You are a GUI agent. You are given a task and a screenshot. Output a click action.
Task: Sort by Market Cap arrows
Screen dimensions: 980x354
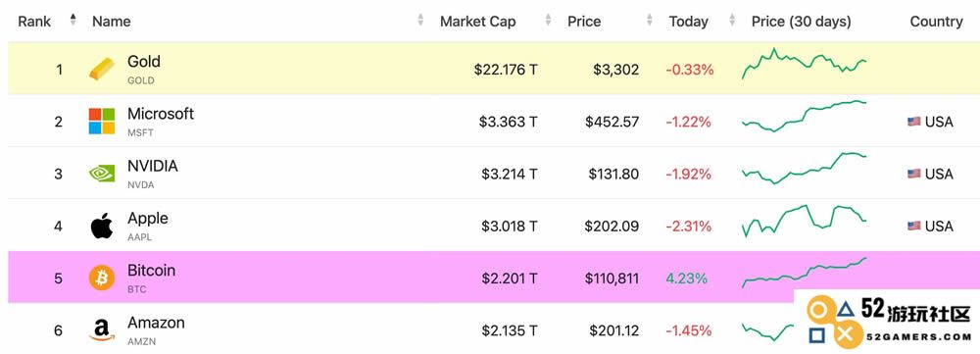(548, 20)
